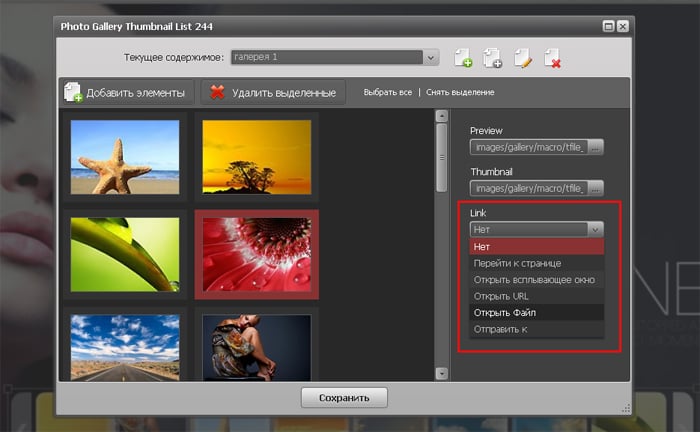This screenshot has width=700, height=432.
Task: Select the starfish beach thumbnail
Action: [x=125, y=156]
